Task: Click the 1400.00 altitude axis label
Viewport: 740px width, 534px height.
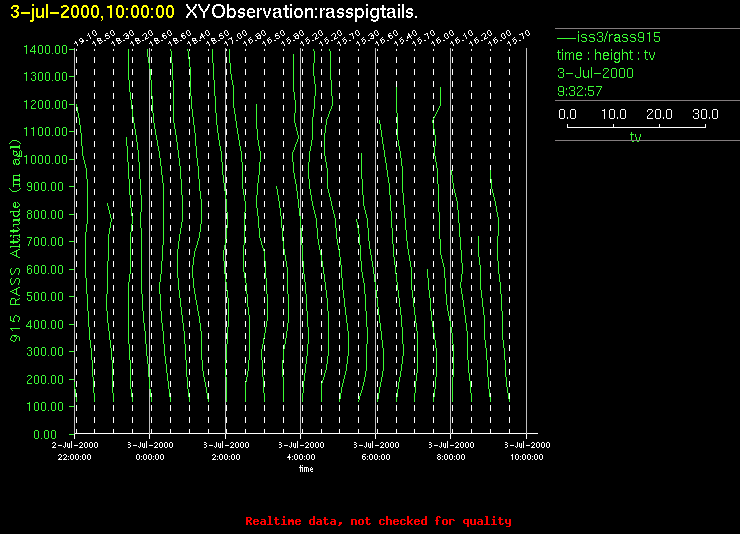Action: 45,50
